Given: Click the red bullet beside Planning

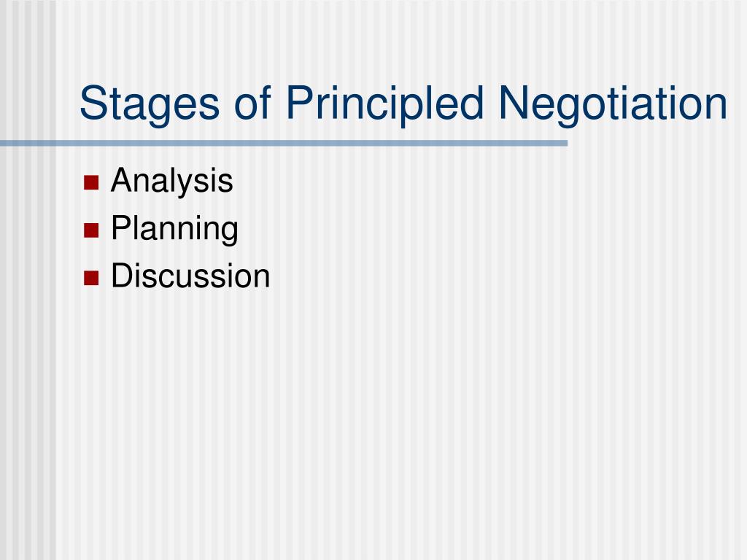Looking at the screenshot, I should pos(91,230).
